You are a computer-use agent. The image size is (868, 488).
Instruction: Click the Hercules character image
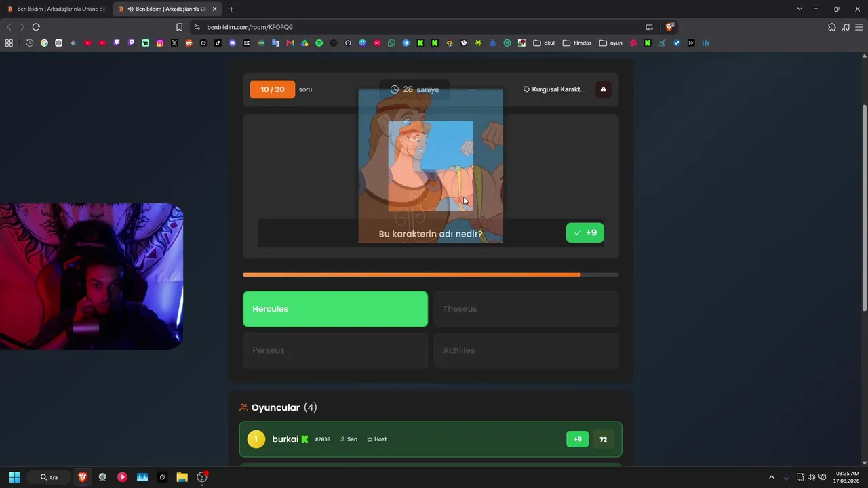tap(431, 165)
